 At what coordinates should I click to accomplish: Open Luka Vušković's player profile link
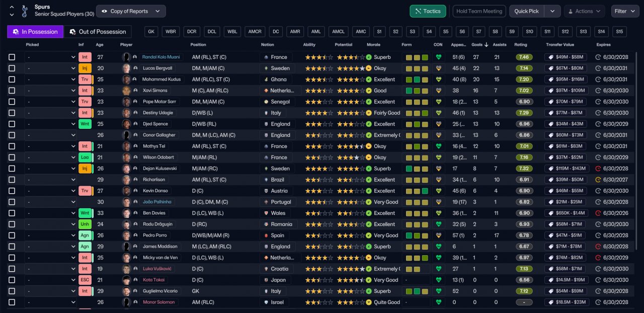point(156,269)
